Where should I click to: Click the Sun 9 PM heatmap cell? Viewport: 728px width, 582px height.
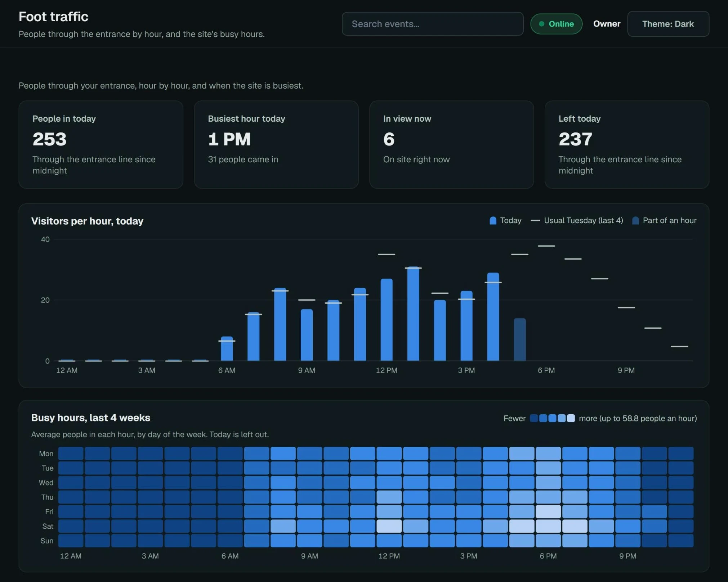tap(628, 541)
